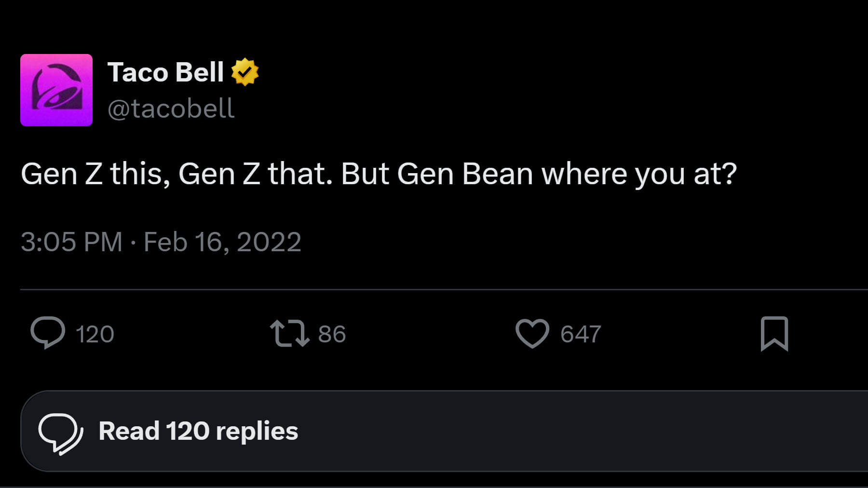Image resolution: width=868 pixels, height=488 pixels.
Task: Click the 120 reply count
Action: pyautogui.click(x=95, y=334)
